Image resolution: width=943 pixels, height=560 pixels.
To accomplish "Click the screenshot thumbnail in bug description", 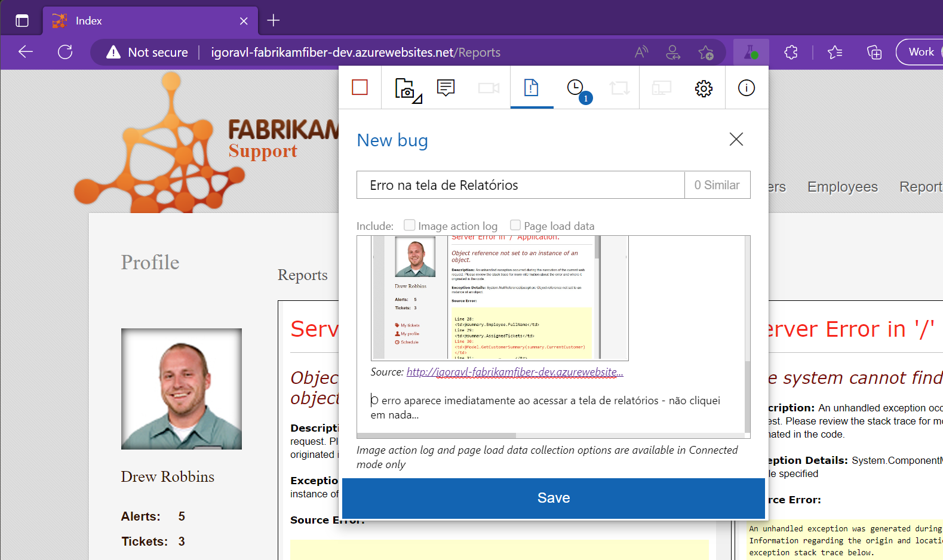I will [499, 299].
